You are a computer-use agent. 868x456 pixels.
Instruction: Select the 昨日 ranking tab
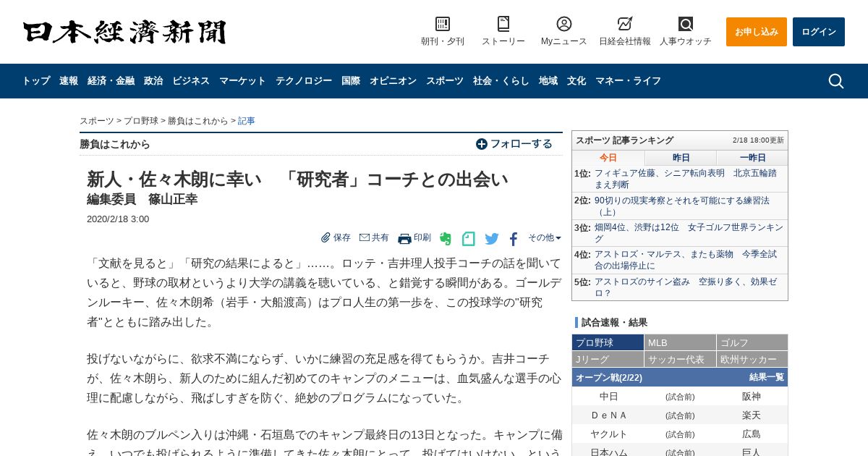pyautogui.click(x=681, y=158)
